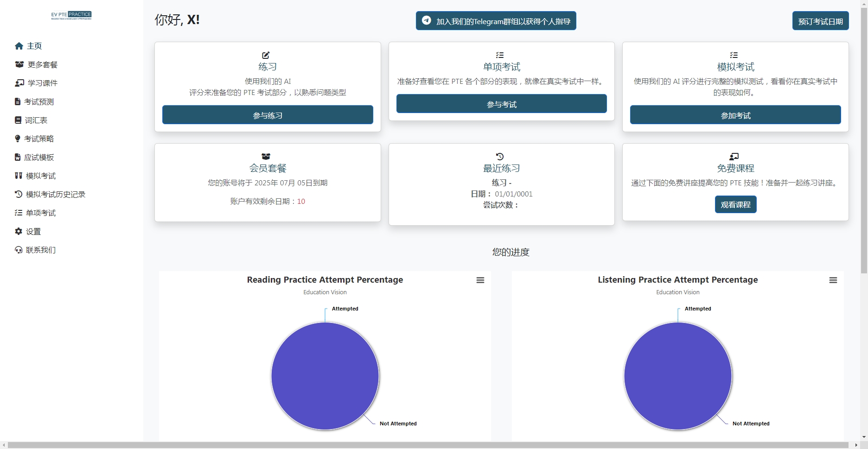Start the mock test via 参加考试
This screenshot has width=868, height=449.
click(735, 115)
